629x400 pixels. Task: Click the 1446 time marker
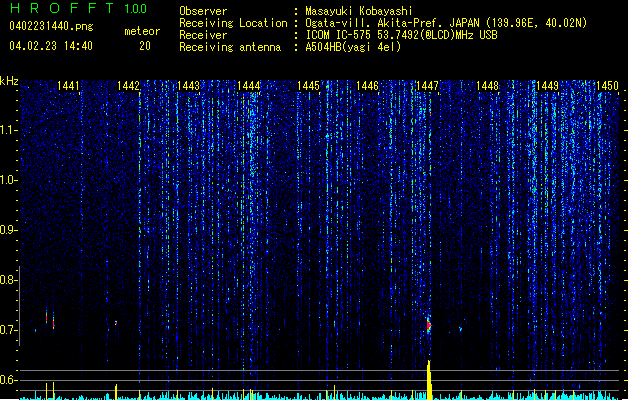(367, 86)
